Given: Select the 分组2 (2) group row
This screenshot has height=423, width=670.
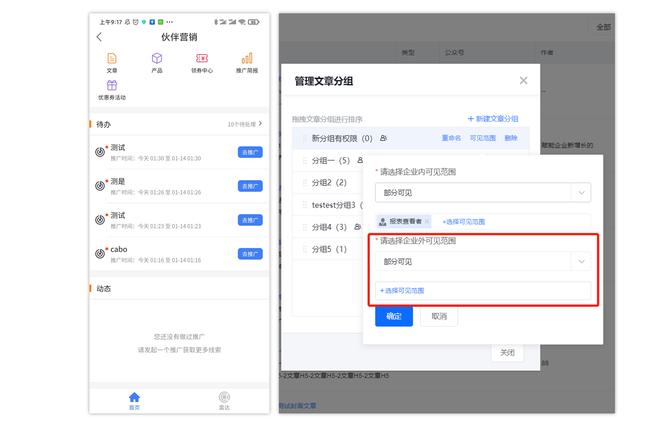Looking at the screenshot, I should pyautogui.click(x=329, y=183).
